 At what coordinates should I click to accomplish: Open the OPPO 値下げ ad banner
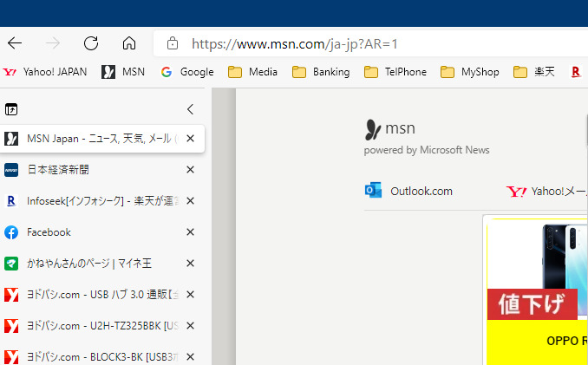point(537,291)
